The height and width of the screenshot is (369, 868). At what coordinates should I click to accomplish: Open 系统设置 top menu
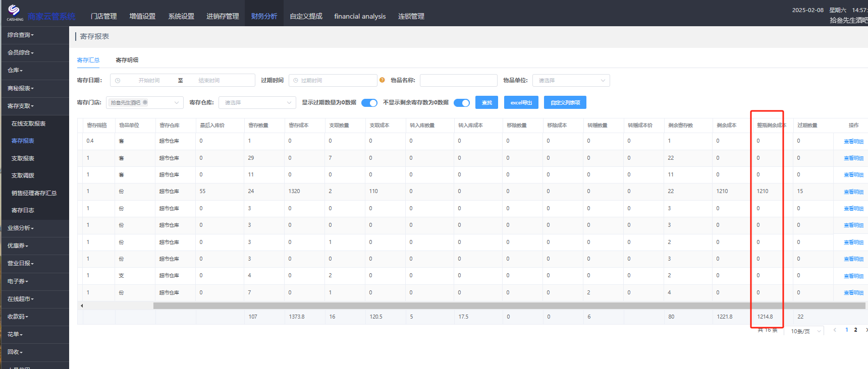click(181, 16)
